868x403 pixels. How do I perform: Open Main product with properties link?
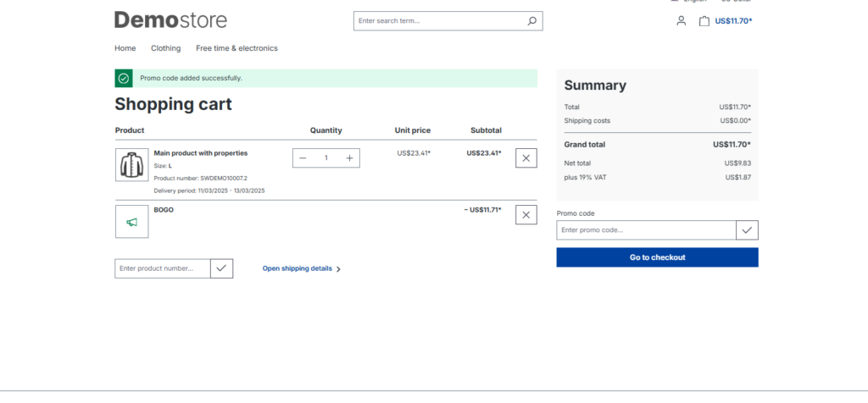coord(200,153)
